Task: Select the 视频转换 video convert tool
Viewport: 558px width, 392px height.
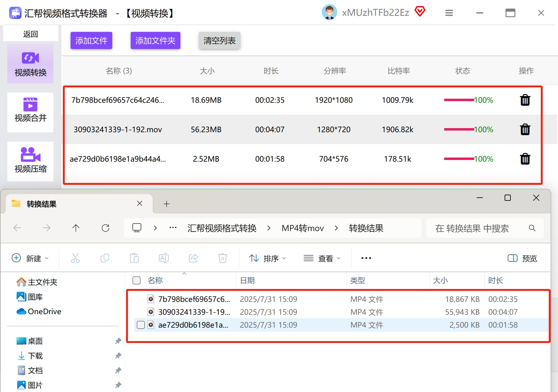Action: (30, 64)
